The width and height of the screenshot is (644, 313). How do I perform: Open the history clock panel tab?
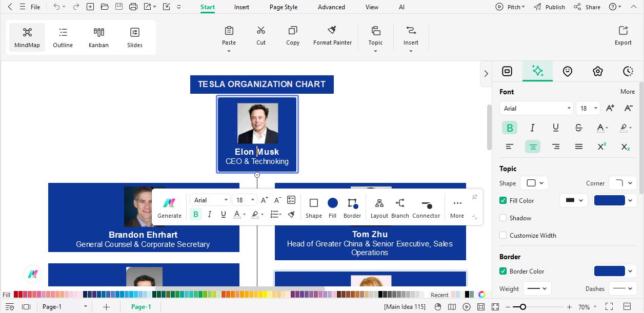click(628, 71)
